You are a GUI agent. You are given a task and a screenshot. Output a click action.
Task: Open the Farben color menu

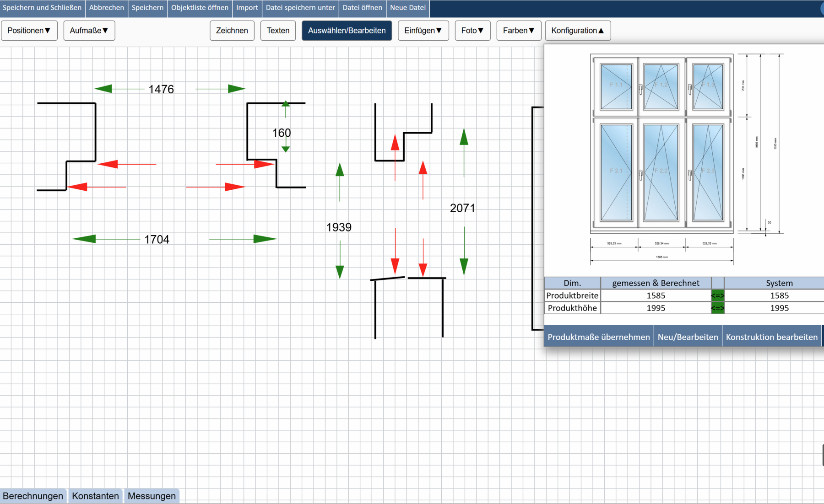click(519, 31)
